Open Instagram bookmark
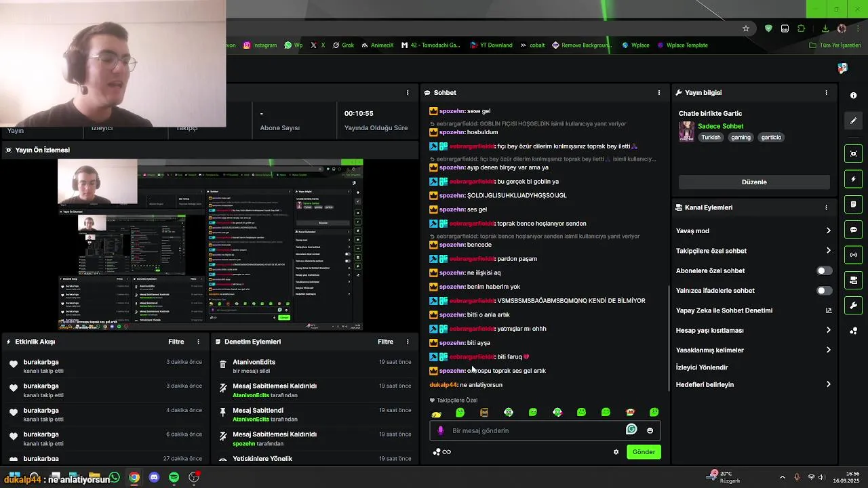This screenshot has height=488, width=868. click(x=260, y=45)
